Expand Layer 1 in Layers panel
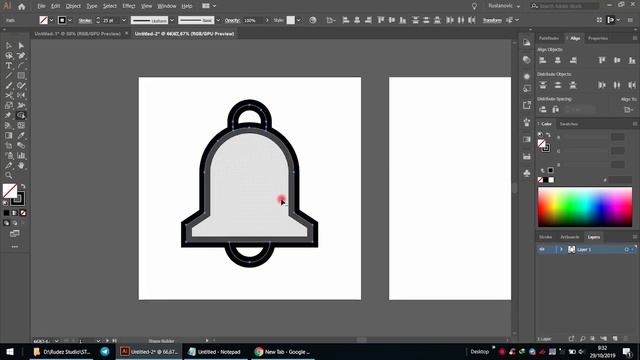Image resolution: width=640 pixels, height=360 pixels. (561, 249)
